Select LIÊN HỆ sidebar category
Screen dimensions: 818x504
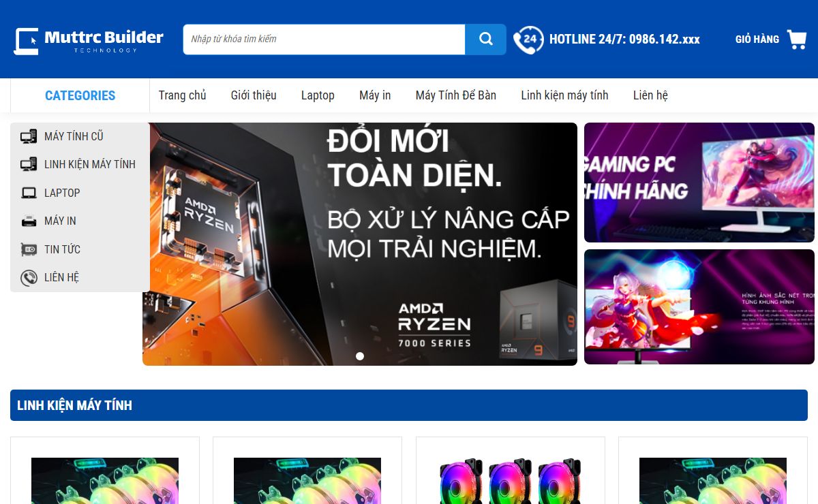pos(61,277)
